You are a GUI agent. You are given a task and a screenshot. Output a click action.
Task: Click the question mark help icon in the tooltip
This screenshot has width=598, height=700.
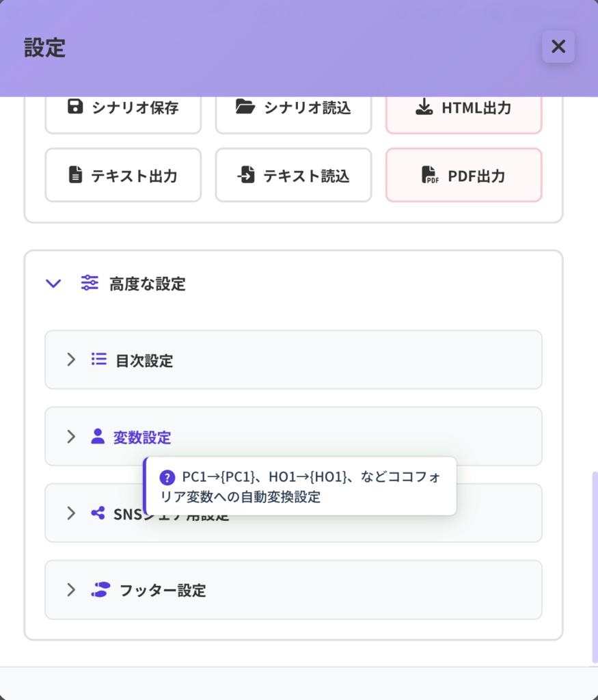coord(167,477)
